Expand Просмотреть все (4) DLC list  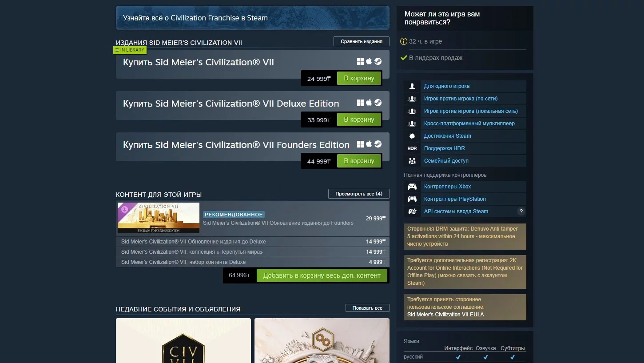(x=359, y=194)
